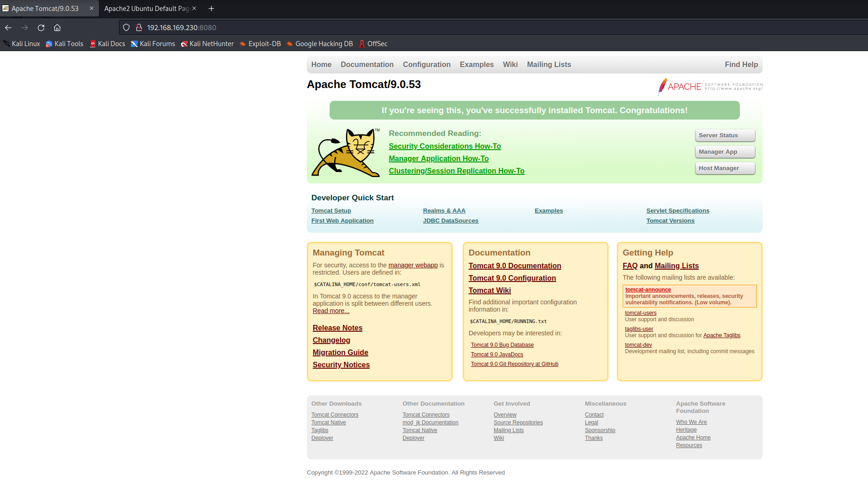Open Wiki in Tomcat nav bar
The width and height of the screenshot is (868, 480).
(x=510, y=65)
